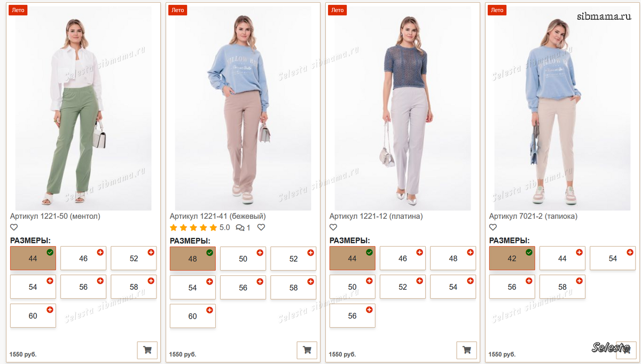Add article 1221-12 to favorites
Image resolution: width=641 pixels, height=364 pixels.
tap(333, 227)
